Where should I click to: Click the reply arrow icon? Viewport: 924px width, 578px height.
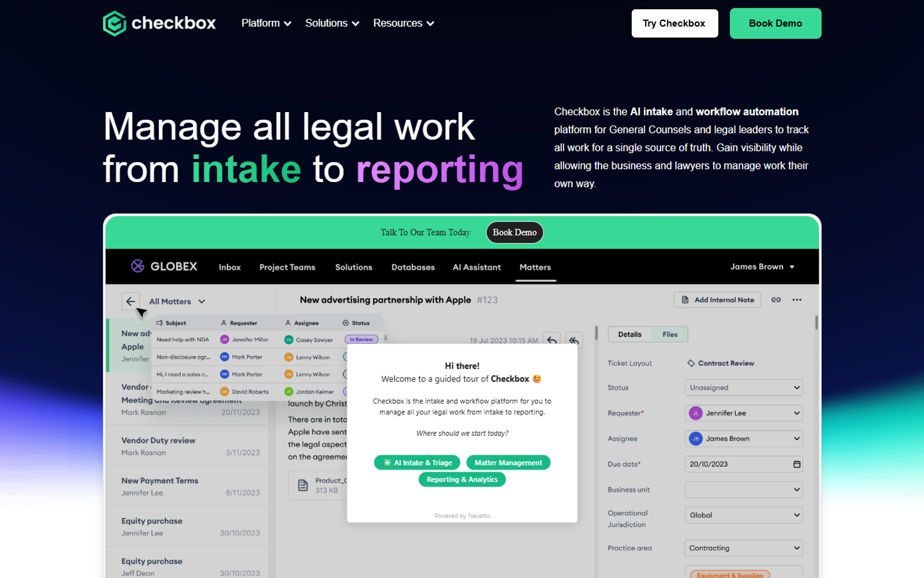[x=552, y=340]
